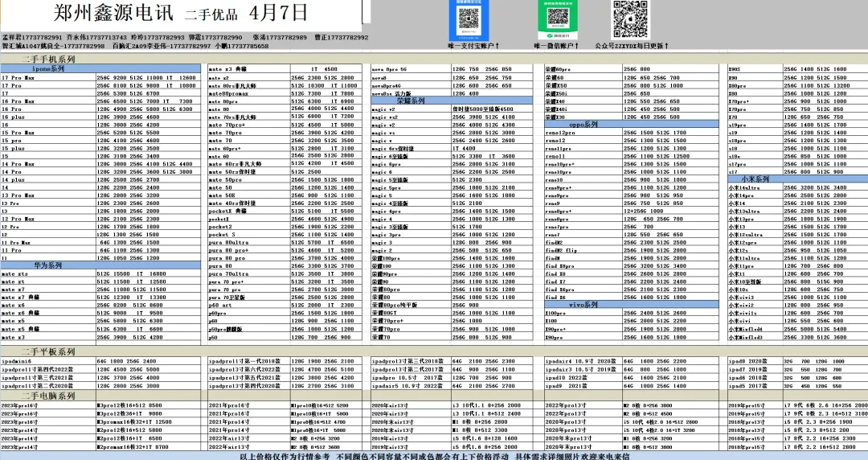Click the nova 8pro 5G cell
Screen dimensions: 868x460
(x=411, y=69)
